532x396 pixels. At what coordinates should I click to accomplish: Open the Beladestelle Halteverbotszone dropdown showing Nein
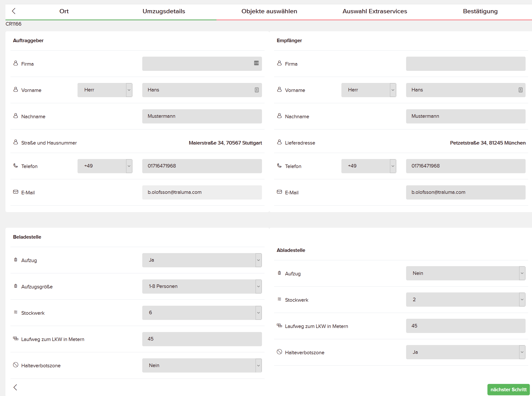pyautogui.click(x=202, y=366)
